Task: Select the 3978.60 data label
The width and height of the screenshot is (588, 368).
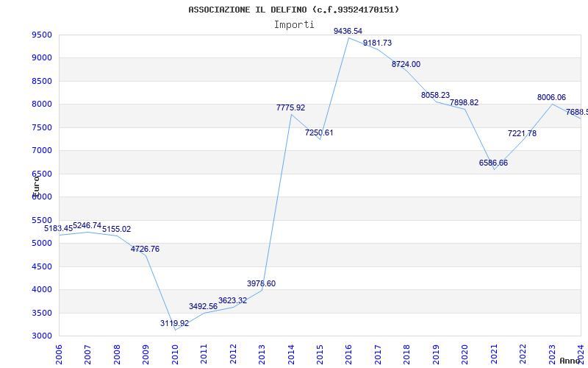Action: point(262,283)
